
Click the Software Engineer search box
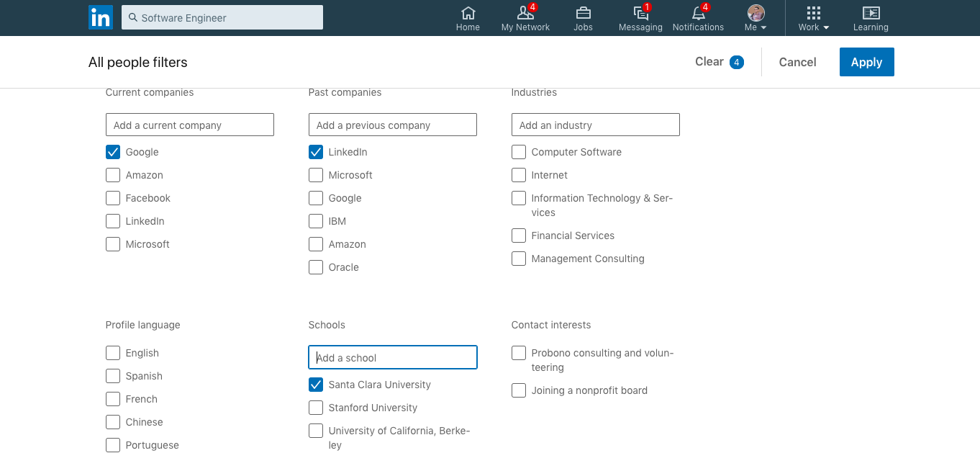[x=222, y=17]
